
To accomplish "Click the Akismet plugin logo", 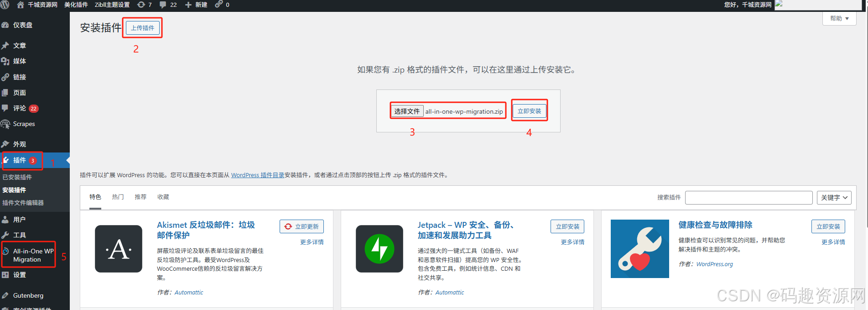I will [119, 249].
